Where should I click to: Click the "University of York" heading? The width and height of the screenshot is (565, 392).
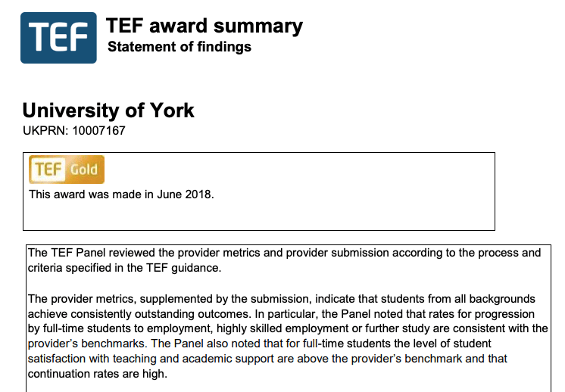108,110
